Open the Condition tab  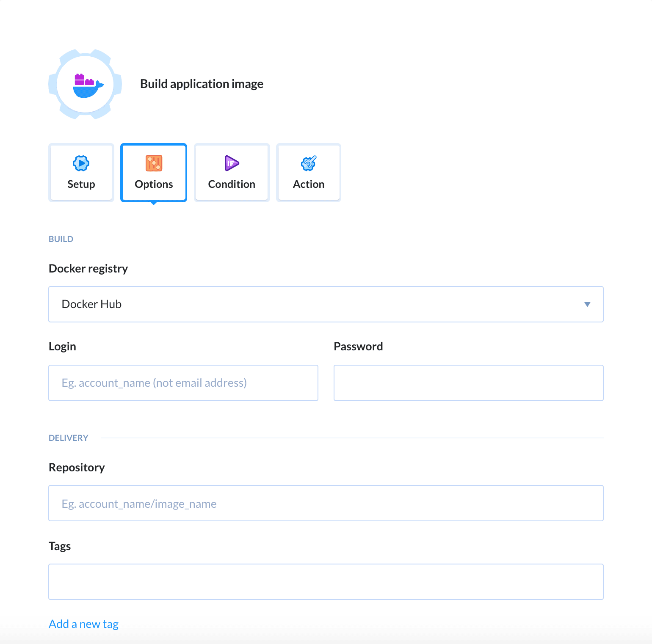232,173
